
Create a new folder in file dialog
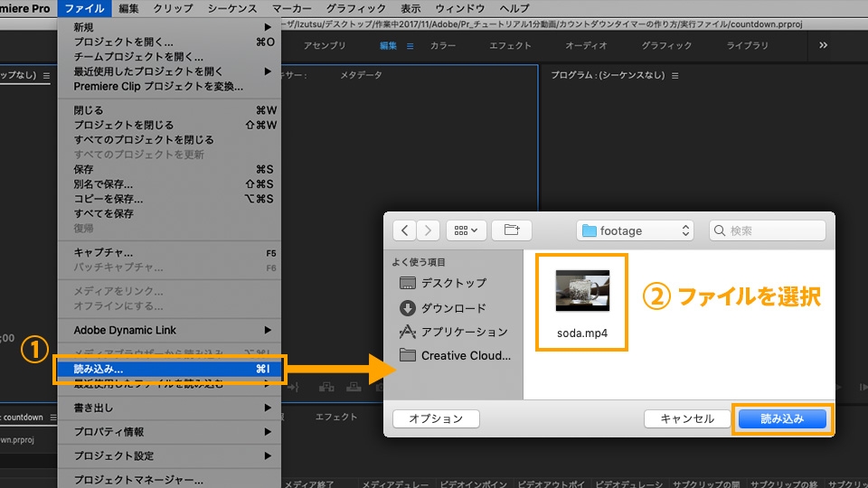(512, 230)
